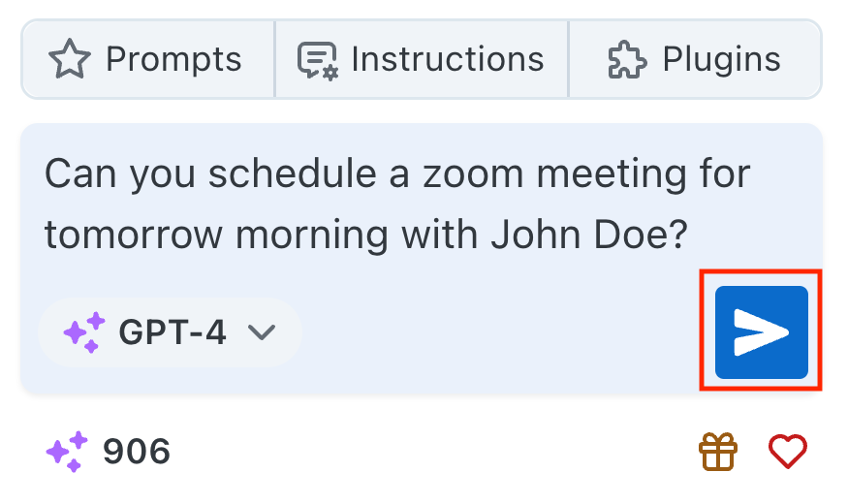Open the GPT-4 model dropdown
Viewport: 848px width, 504px height.
[x=171, y=332]
